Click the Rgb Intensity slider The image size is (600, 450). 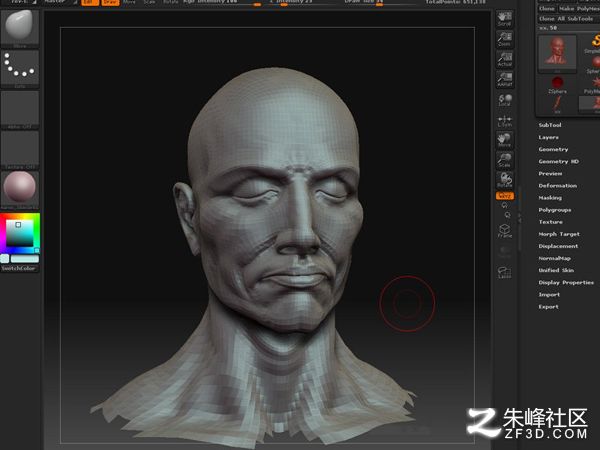coord(222,2)
